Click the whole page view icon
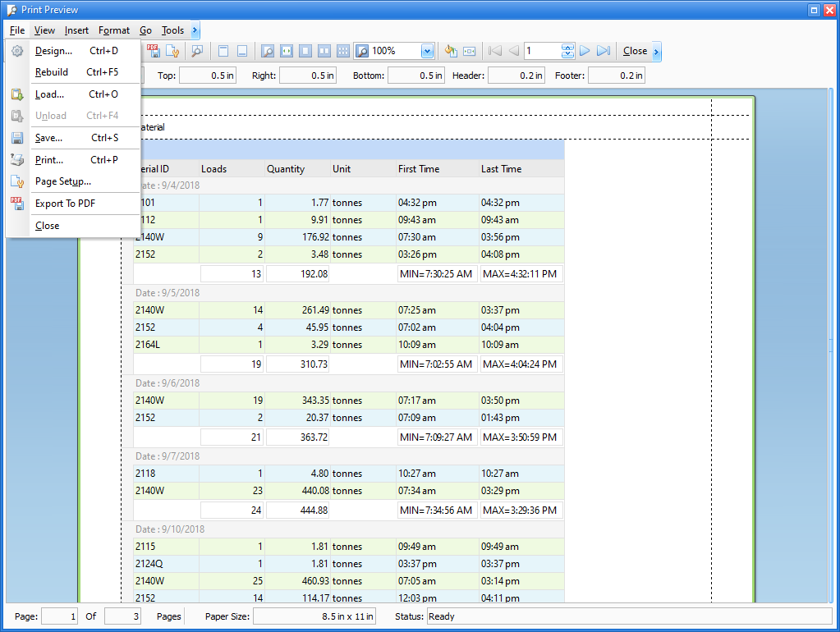 pyautogui.click(x=305, y=51)
